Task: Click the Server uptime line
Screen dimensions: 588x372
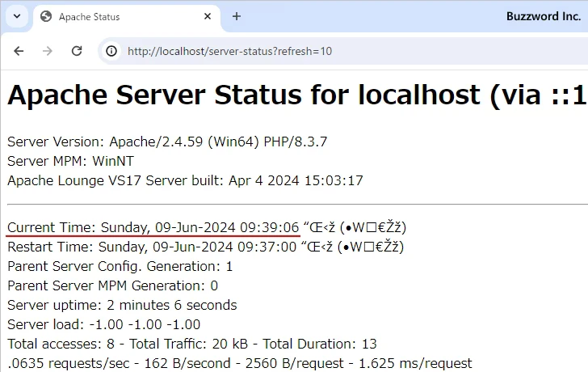Action: [x=122, y=305]
